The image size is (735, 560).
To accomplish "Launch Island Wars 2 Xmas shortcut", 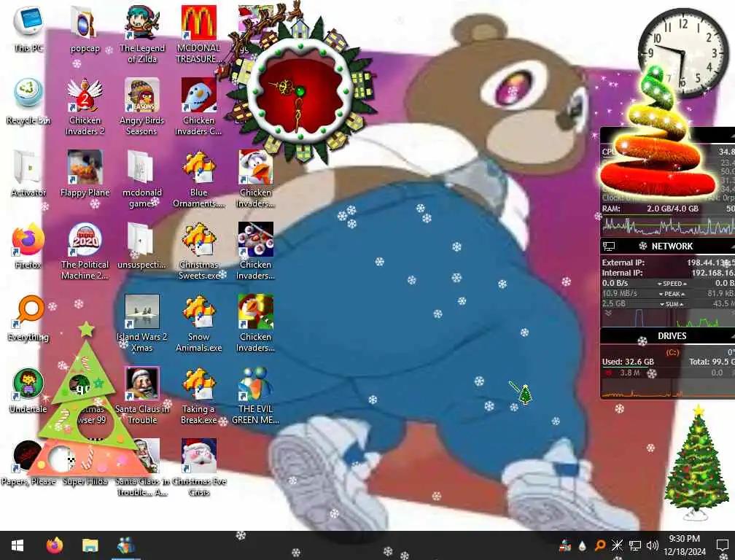I will point(141,323).
